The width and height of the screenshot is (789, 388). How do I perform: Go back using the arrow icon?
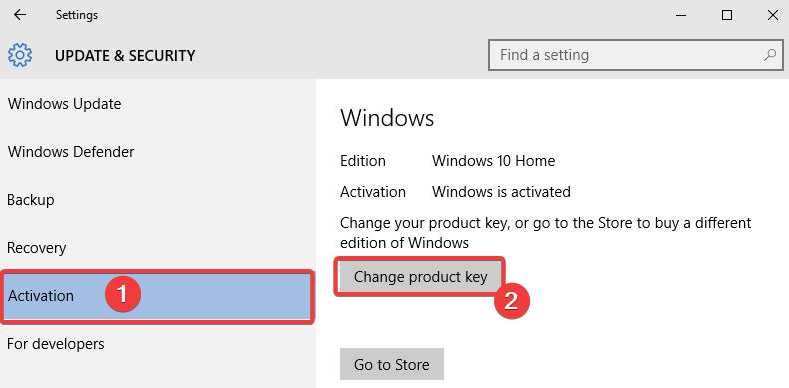tap(20, 15)
